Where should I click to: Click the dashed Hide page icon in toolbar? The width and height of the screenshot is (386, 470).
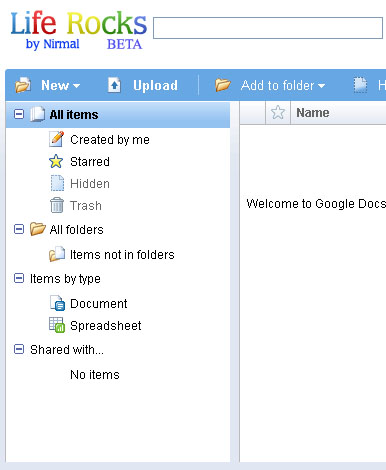click(360, 85)
